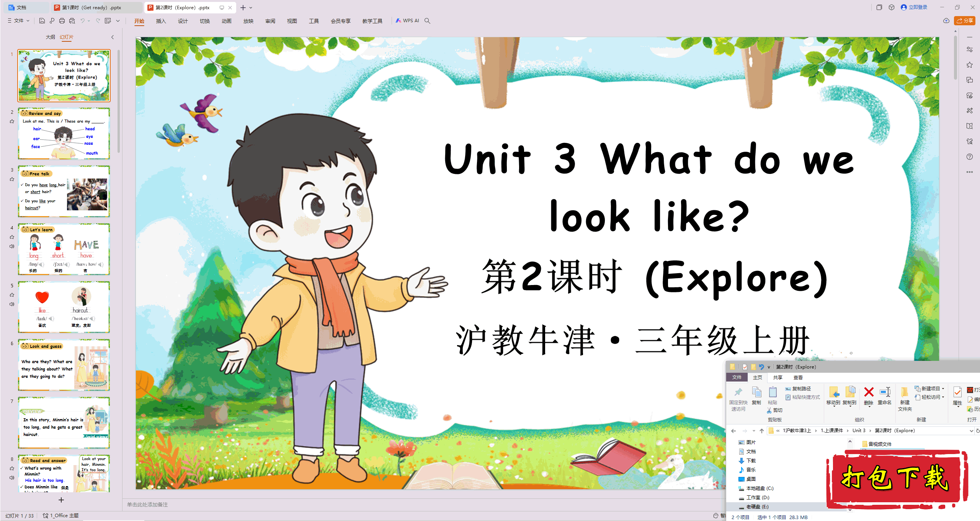The image size is (980, 521).
Task: Click the Redo arrow icon
Action: [98, 21]
